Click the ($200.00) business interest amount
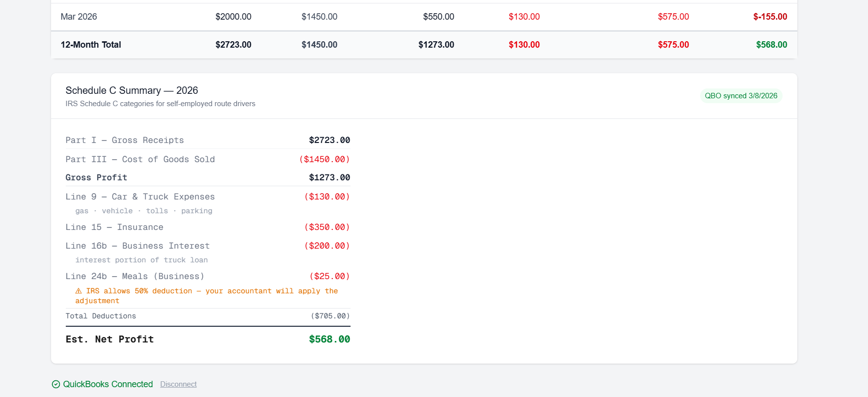This screenshot has height=397, width=868. [327, 246]
